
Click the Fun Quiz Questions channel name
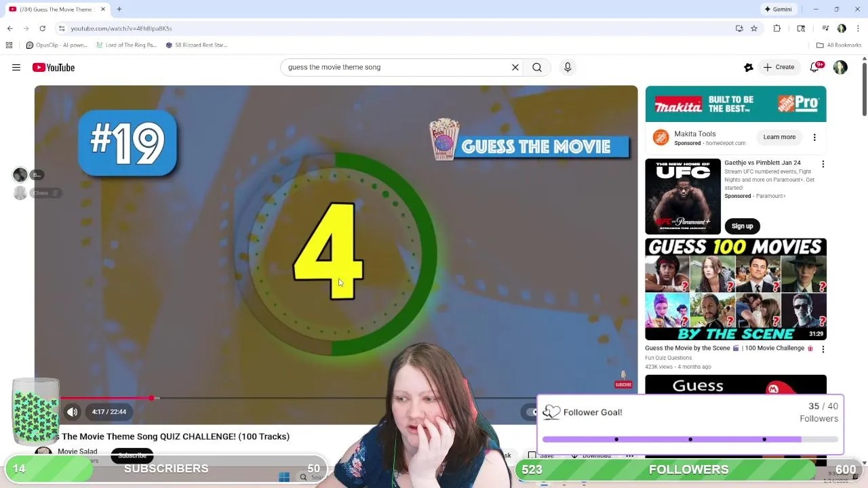pyautogui.click(x=669, y=358)
